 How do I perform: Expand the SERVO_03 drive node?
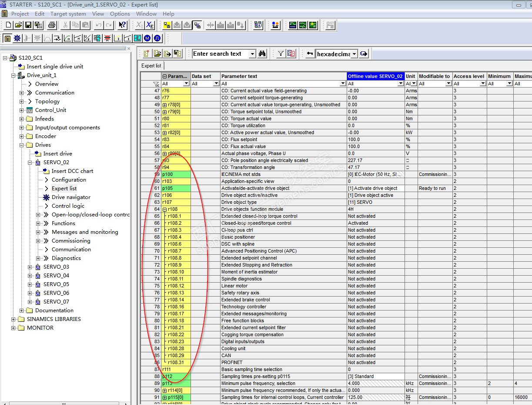30,267
